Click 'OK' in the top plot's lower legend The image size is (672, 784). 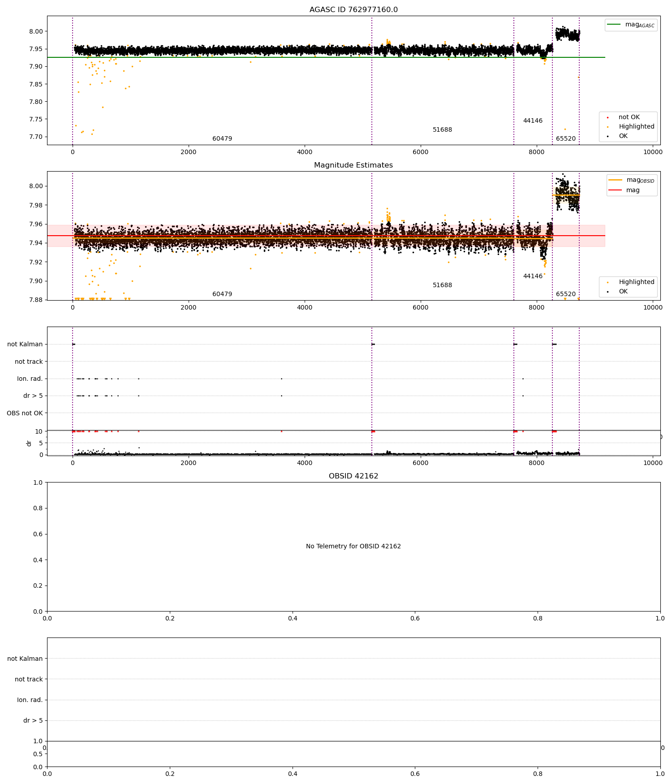pyautogui.click(x=623, y=136)
